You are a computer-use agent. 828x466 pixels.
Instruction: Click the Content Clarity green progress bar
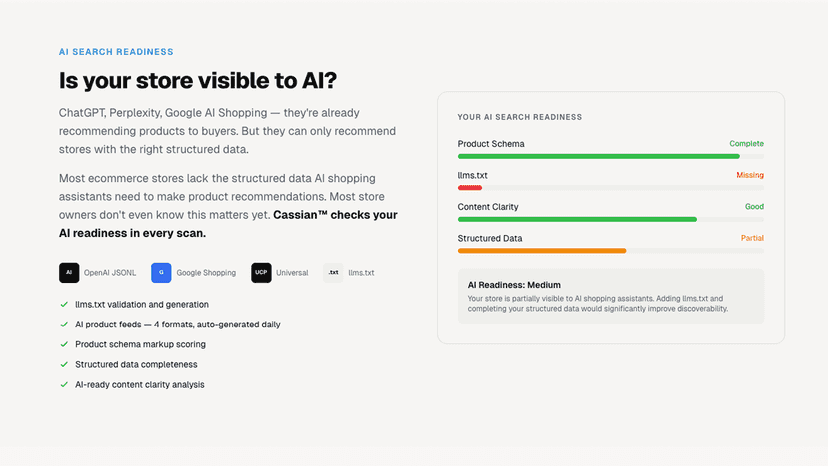(577, 219)
